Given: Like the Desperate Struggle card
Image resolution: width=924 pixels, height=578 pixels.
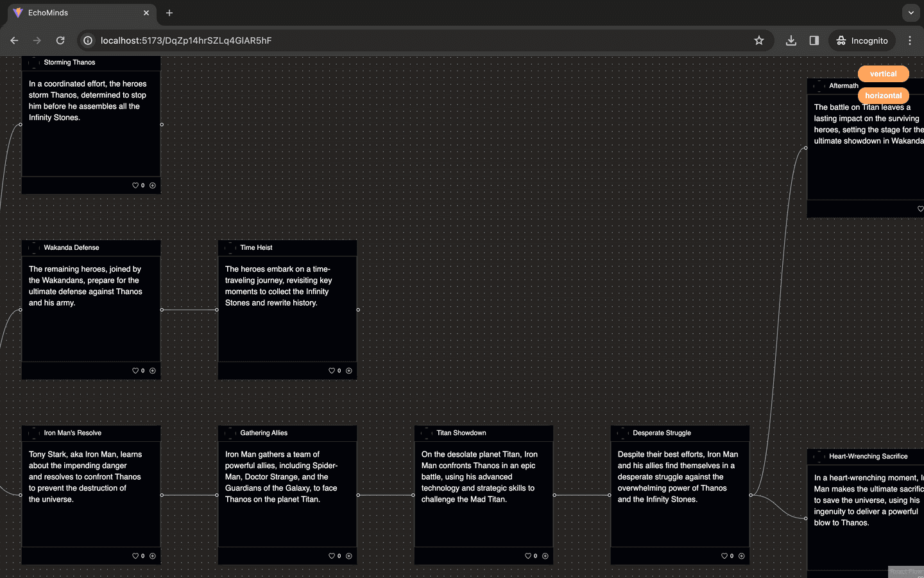Looking at the screenshot, I should click(724, 556).
